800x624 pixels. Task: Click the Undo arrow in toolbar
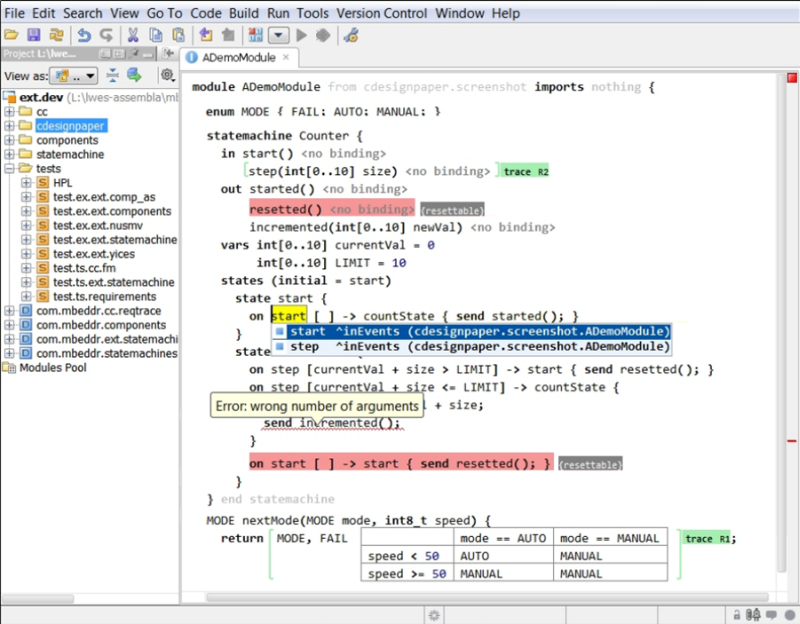[84, 35]
